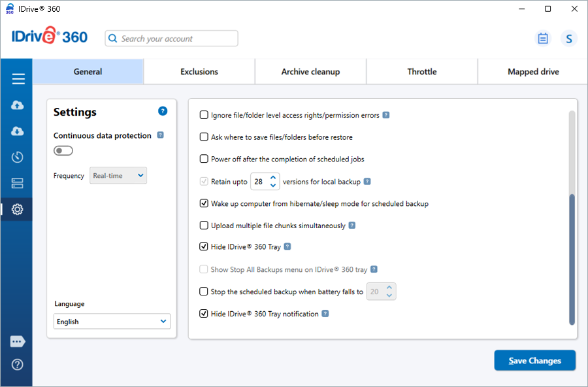The height and width of the screenshot is (387, 588).
Task: Expand the Frequency Real-time dropdown
Action: (x=118, y=175)
